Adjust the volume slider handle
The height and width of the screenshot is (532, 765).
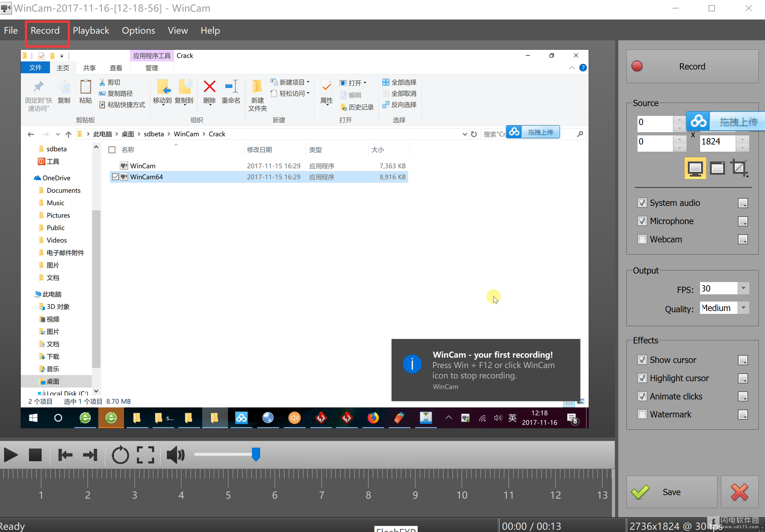[x=256, y=454]
